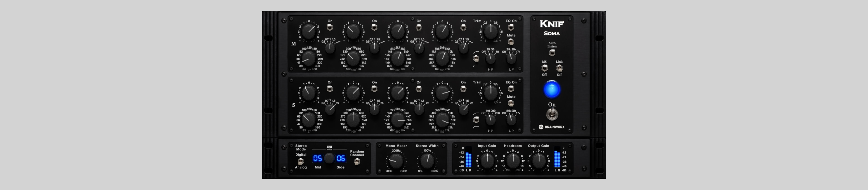Click the Stereo Width knob
This screenshot has height=190, width=868.
427,161
